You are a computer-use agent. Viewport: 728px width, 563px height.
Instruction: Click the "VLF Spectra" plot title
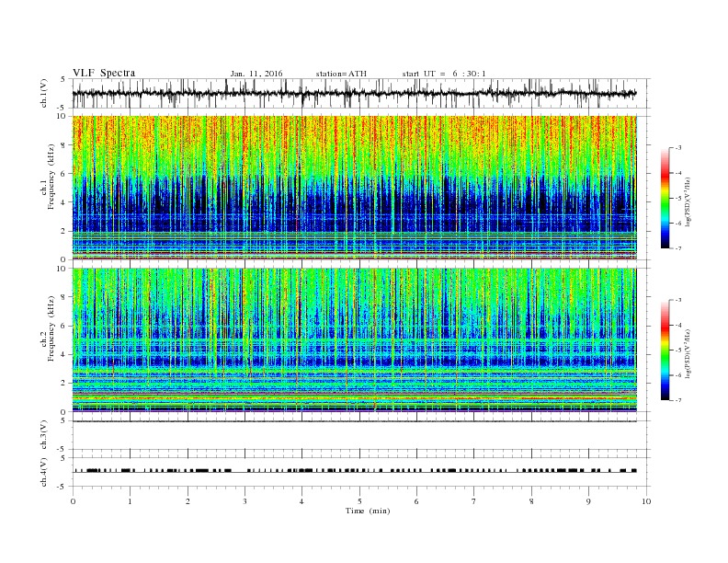(104, 73)
